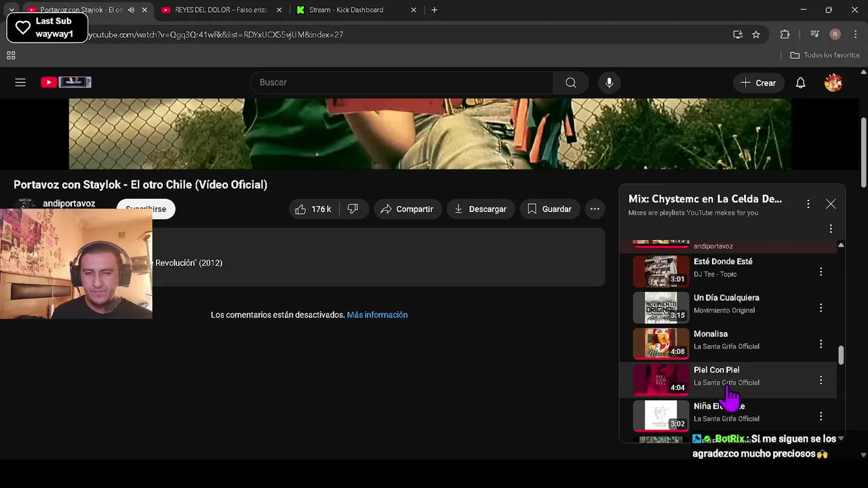Mute the Portavoz tab audio
Image resolution: width=868 pixels, height=488 pixels.
131,10
